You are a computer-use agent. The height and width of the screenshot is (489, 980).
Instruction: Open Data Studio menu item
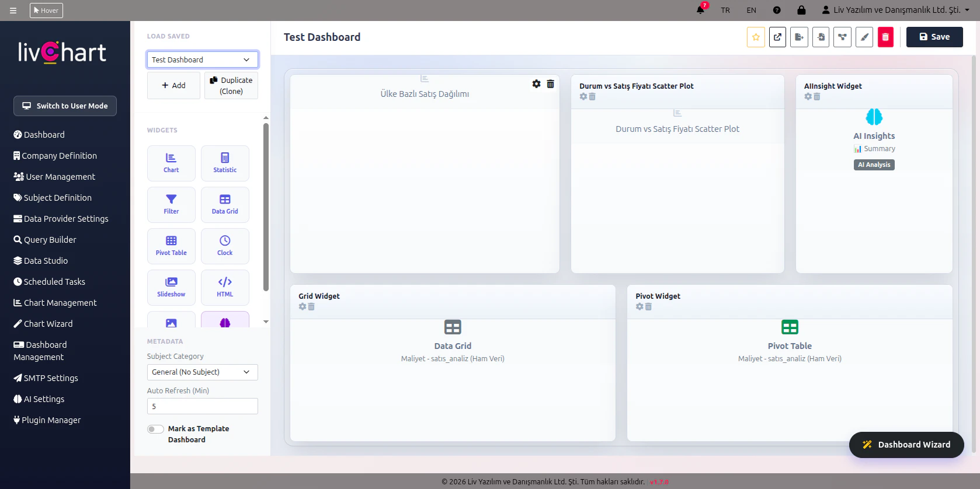click(x=40, y=261)
